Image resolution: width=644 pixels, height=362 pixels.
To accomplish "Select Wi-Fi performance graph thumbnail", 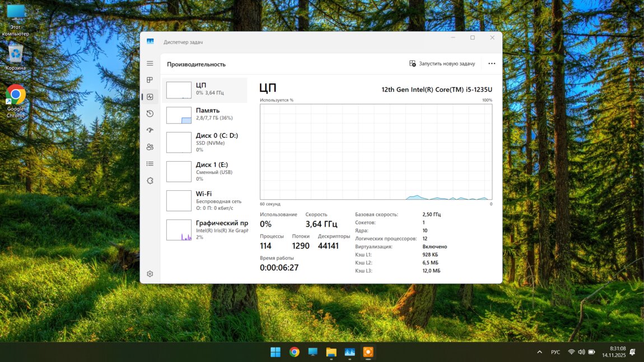I will click(x=179, y=200).
